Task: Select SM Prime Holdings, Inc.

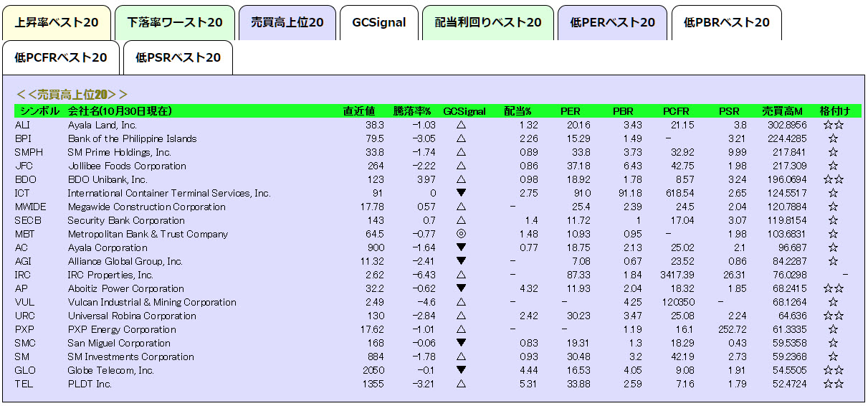Action: (x=119, y=152)
